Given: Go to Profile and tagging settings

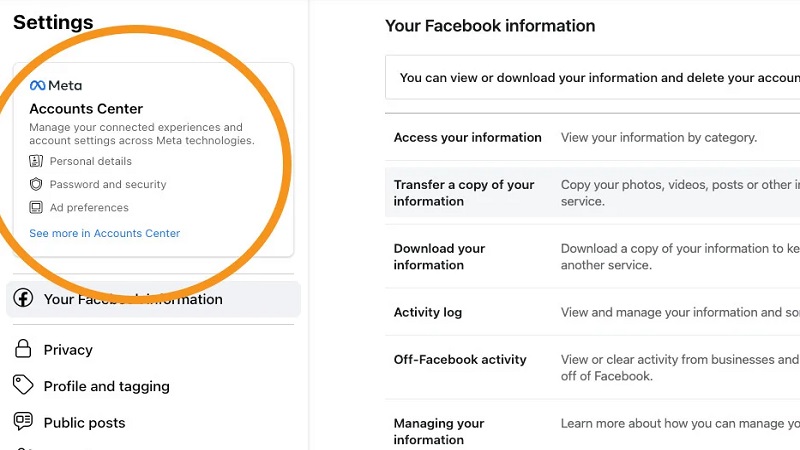Looking at the screenshot, I should (106, 386).
